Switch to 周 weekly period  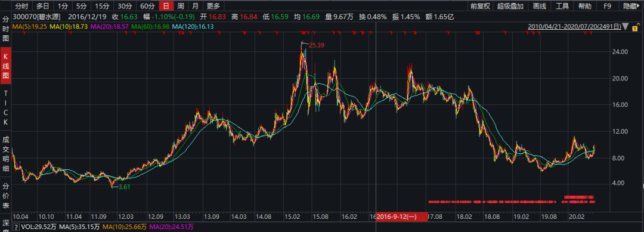tap(181, 6)
